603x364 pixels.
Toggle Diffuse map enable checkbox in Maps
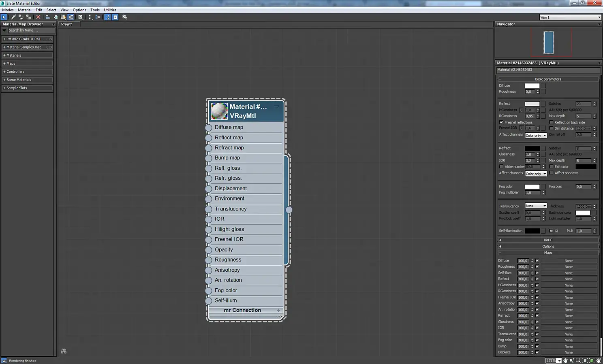pyautogui.click(x=537, y=261)
